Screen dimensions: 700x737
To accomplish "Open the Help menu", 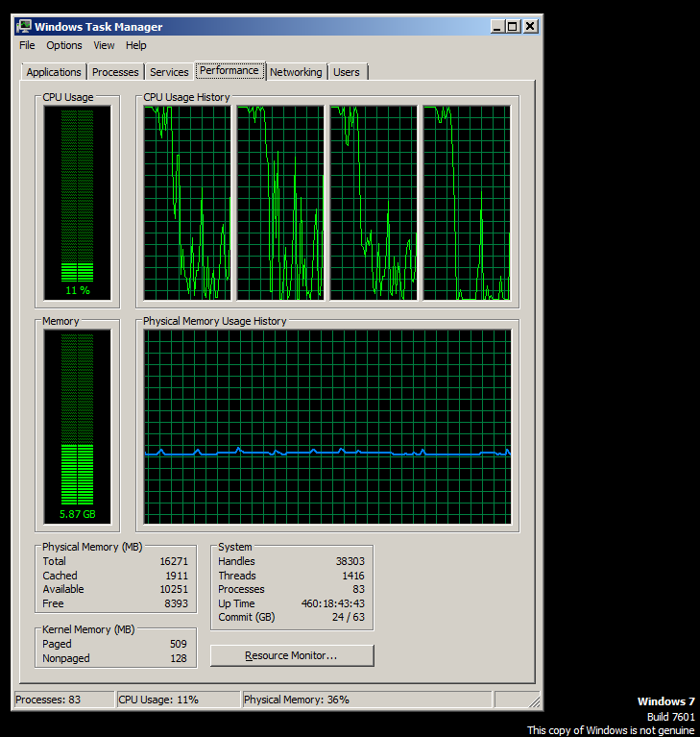I will (135, 45).
